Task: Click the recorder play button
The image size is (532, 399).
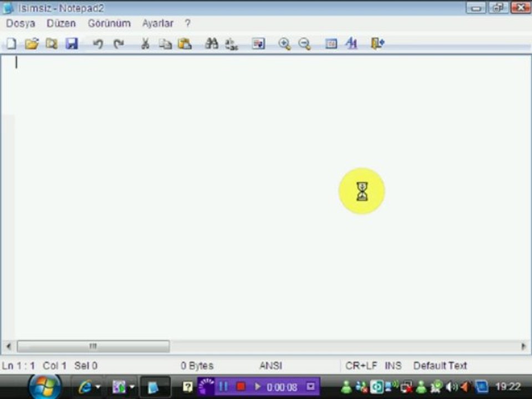Action: [x=258, y=386]
